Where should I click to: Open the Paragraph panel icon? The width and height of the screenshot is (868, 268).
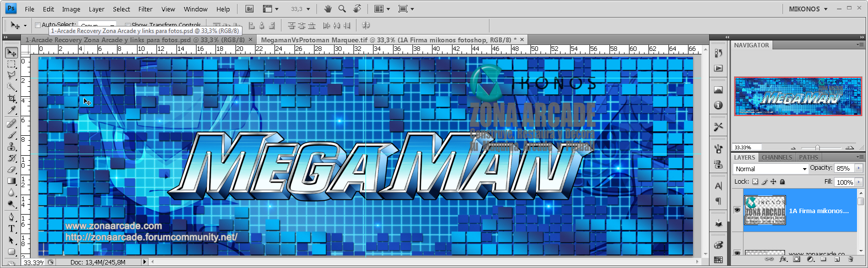[718, 201]
